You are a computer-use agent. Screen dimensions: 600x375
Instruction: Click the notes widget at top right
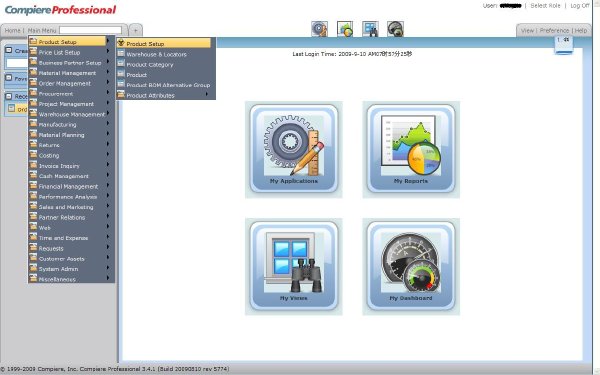pos(563,45)
